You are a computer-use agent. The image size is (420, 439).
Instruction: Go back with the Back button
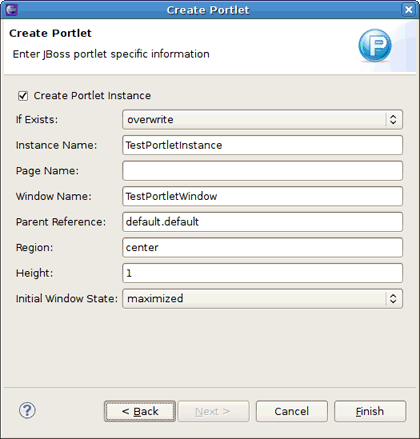coord(140,411)
